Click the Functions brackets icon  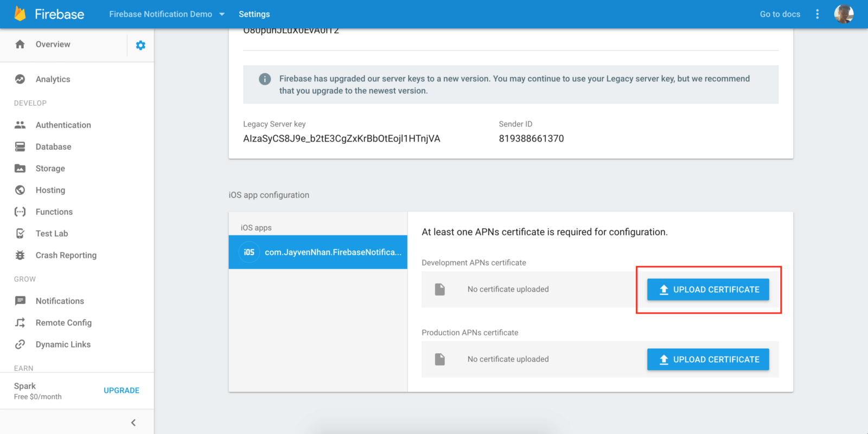[20, 212]
